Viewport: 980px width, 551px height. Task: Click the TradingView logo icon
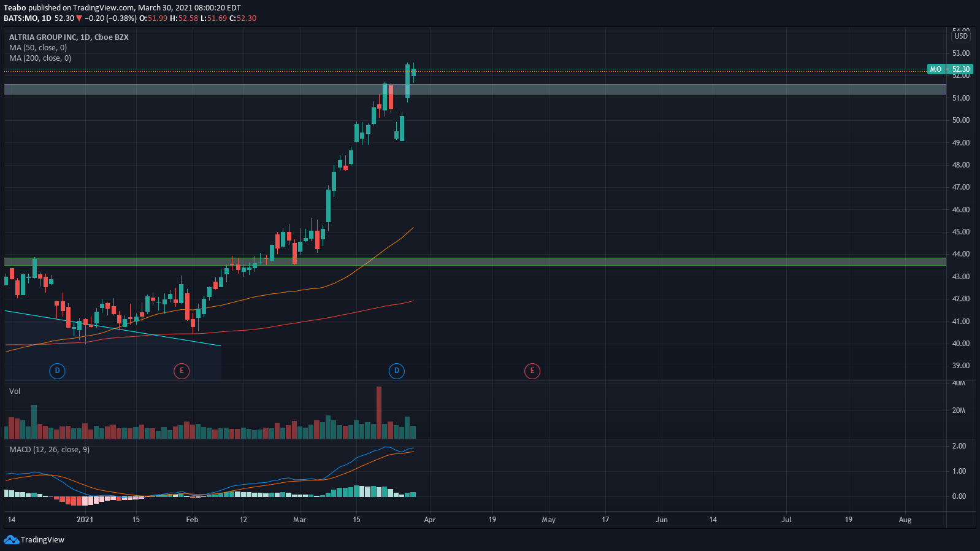(11, 539)
